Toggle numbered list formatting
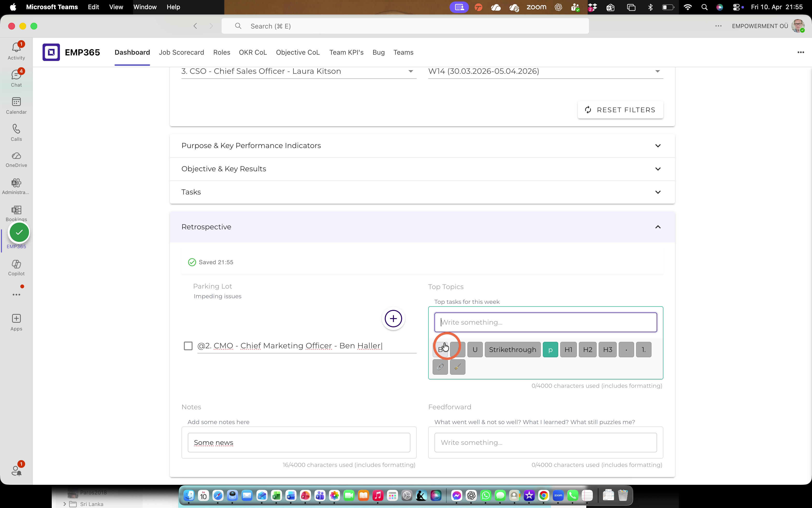The image size is (812, 508). click(x=644, y=349)
